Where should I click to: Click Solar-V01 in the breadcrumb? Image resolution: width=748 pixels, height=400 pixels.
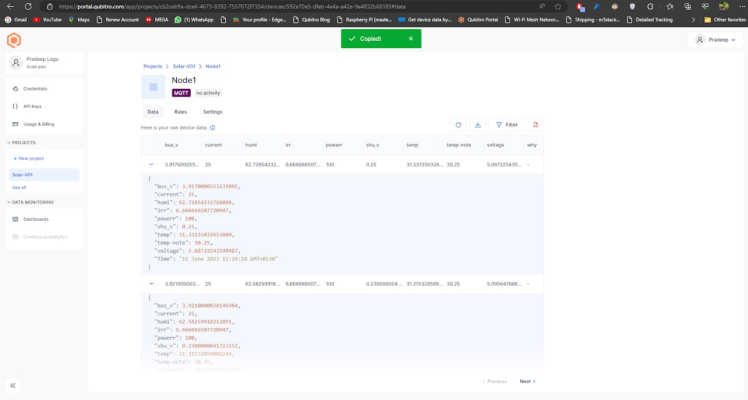184,66
